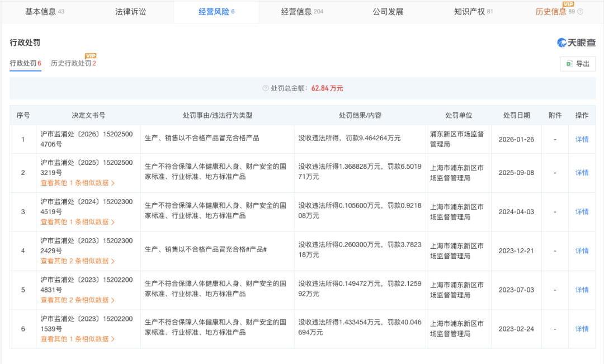
Task: Click the question mark icon beside 处罚总金额
Action: click(x=266, y=88)
